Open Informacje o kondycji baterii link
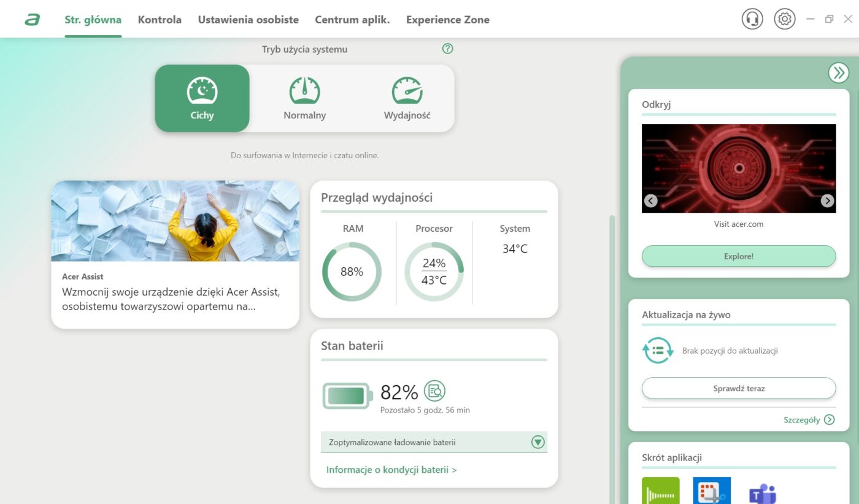The height and width of the screenshot is (504, 859). 391,470
